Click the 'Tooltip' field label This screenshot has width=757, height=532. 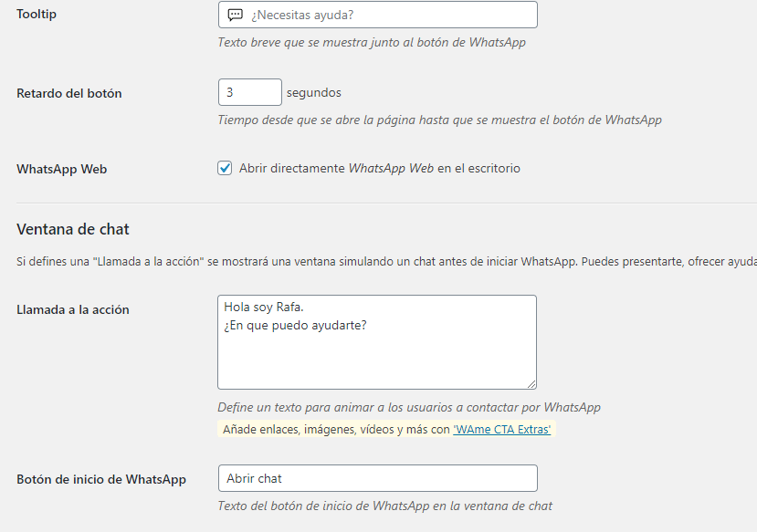(37, 14)
